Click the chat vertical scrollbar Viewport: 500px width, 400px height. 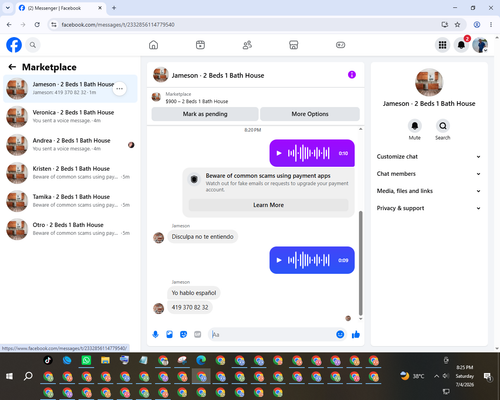(360, 263)
